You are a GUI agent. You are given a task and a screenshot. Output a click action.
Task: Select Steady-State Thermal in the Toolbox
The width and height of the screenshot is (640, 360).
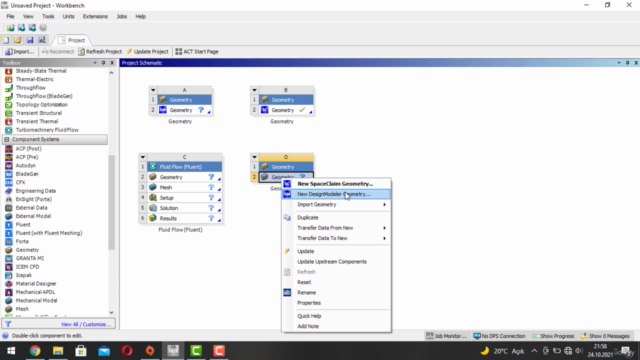click(x=41, y=71)
